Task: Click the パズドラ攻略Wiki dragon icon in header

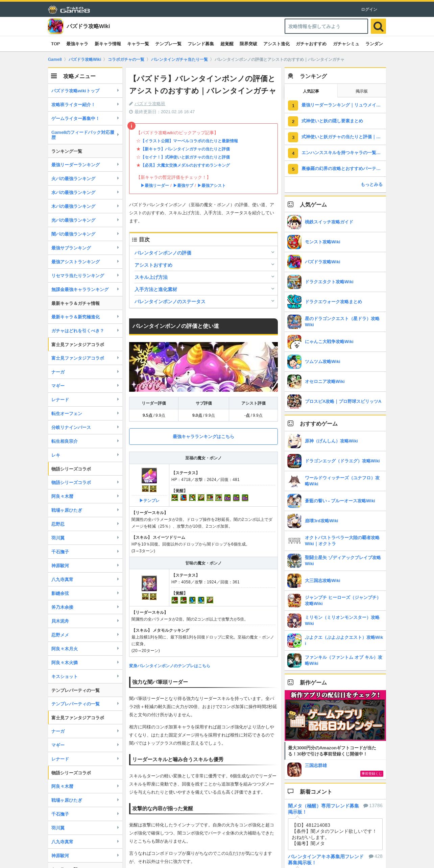Action: (55, 26)
